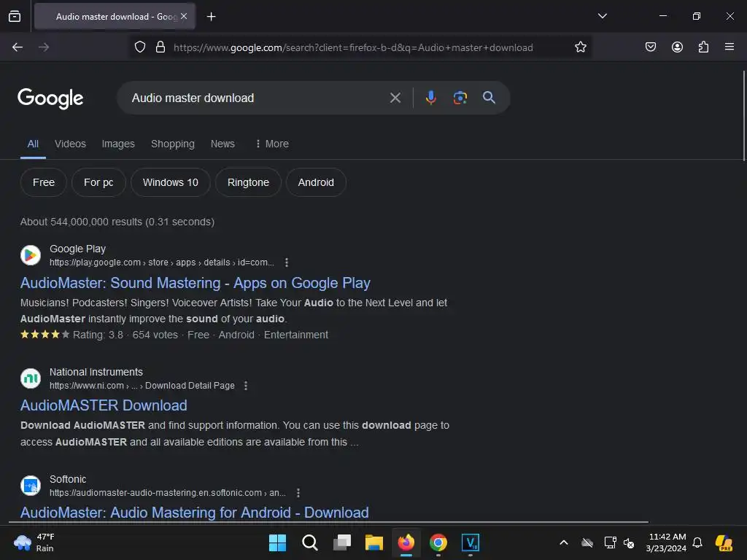
Task: Bookmark this page with star icon
Action: pos(580,47)
